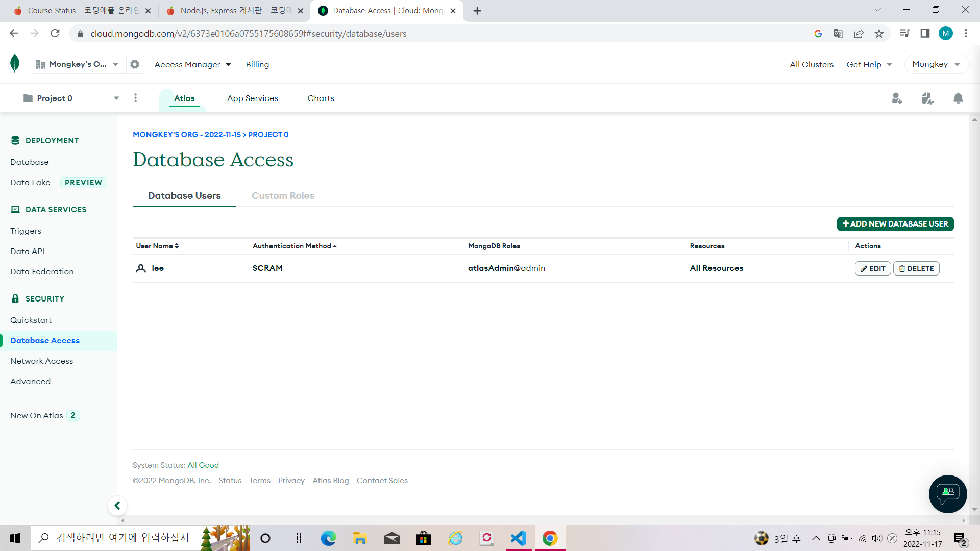Open Chrome profile avatar M
Screen dimensions: 980x551
point(946,34)
